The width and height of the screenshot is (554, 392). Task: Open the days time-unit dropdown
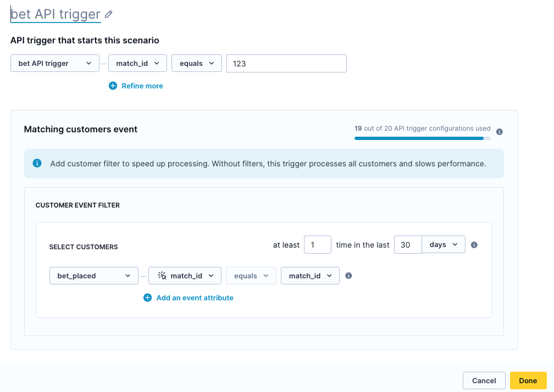coord(443,244)
